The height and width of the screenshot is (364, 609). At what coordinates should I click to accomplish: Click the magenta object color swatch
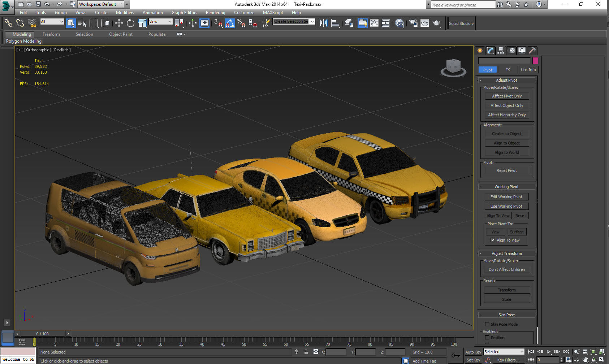[535, 61]
